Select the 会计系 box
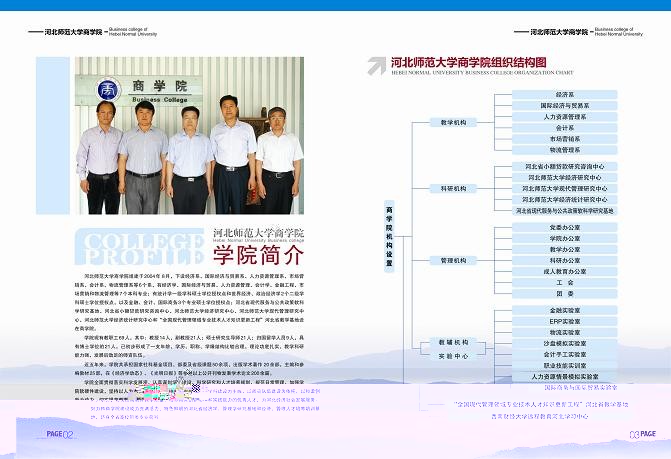Screen dimensions: 671x459 tap(564, 128)
